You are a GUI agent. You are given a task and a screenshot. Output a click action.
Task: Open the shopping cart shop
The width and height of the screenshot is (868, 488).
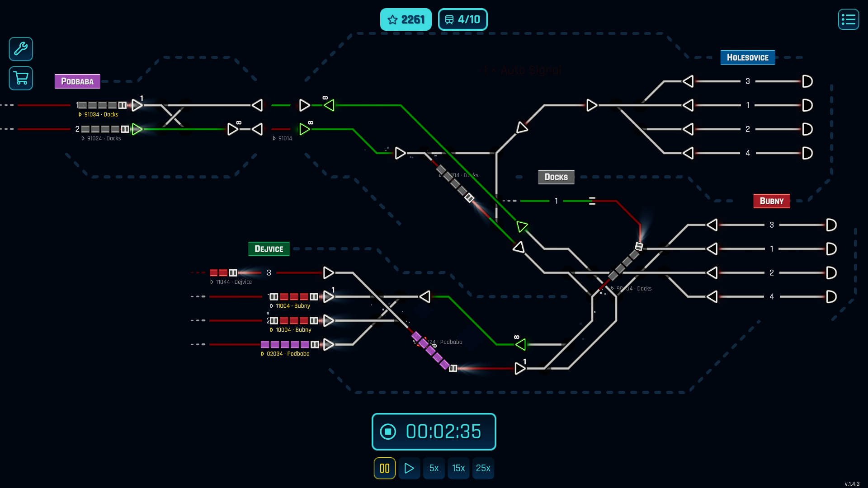pyautogui.click(x=21, y=78)
